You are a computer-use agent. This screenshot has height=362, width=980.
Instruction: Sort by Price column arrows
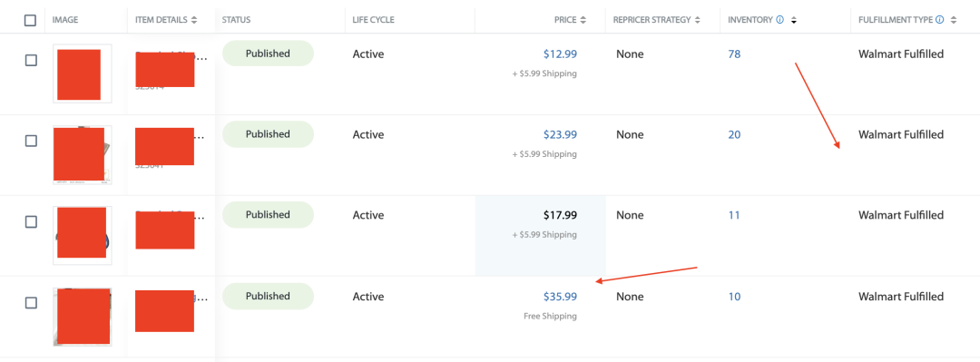pyautogui.click(x=583, y=20)
